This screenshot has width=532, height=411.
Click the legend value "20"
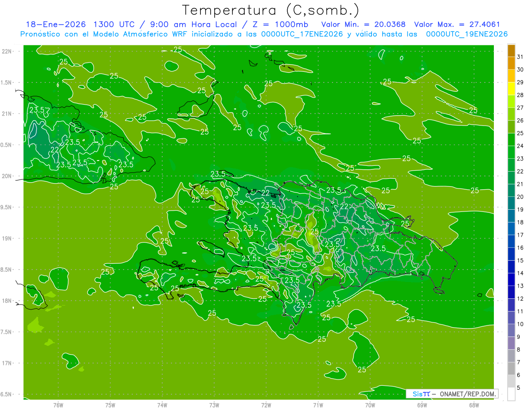[520, 197]
